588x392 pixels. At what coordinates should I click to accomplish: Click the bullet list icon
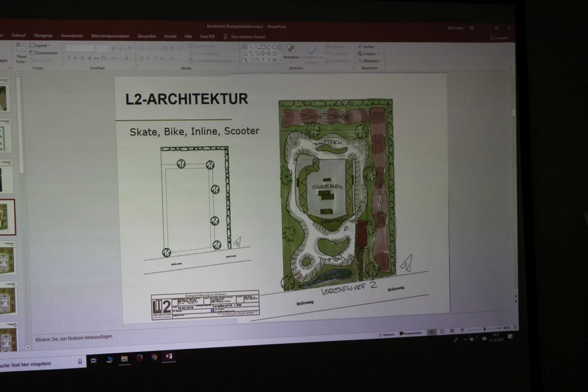click(x=141, y=48)
